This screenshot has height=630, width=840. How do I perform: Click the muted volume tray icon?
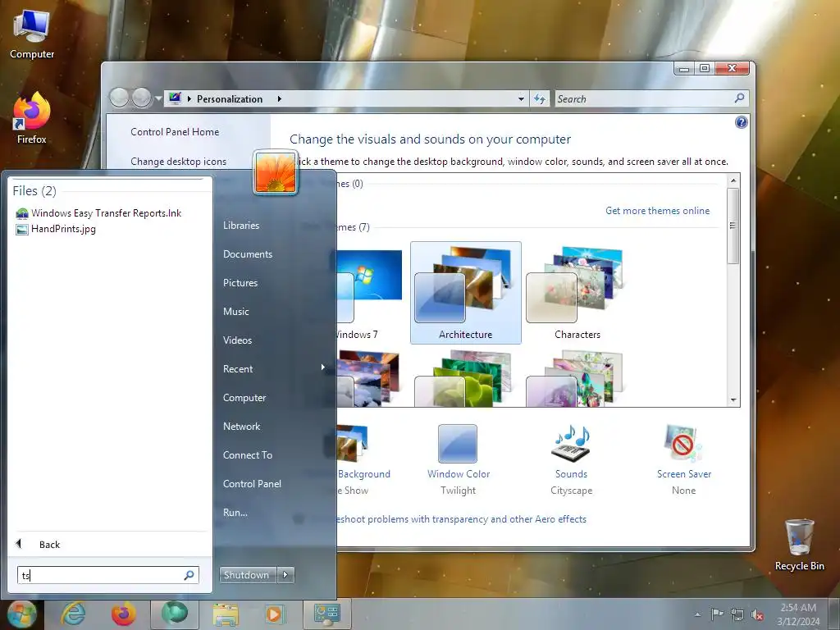(757, 614)
